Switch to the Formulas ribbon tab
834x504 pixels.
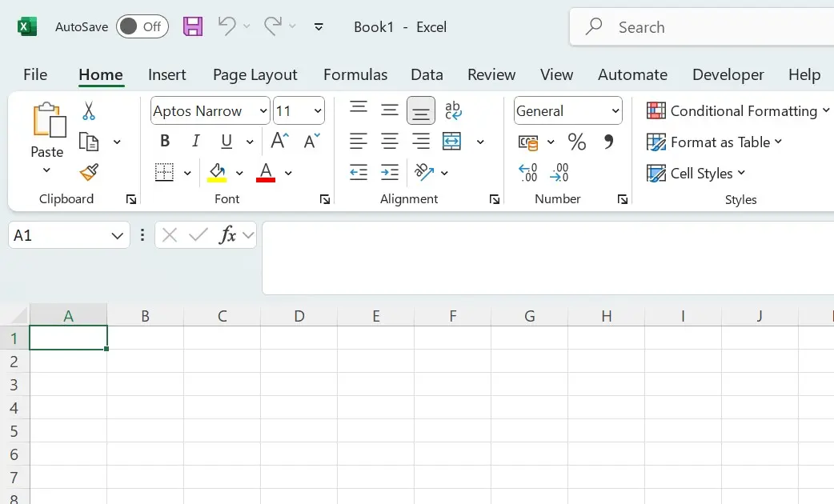pos(355,74)
